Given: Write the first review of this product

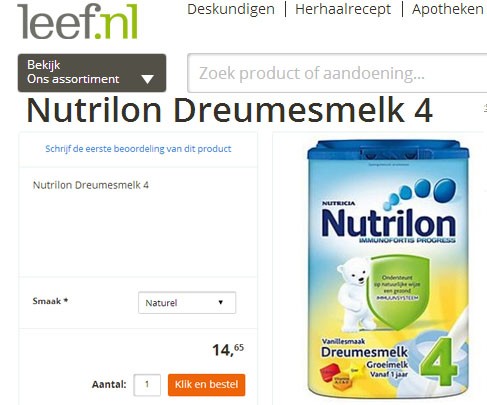Looking at the screenshot, I should tap(138, 149).
